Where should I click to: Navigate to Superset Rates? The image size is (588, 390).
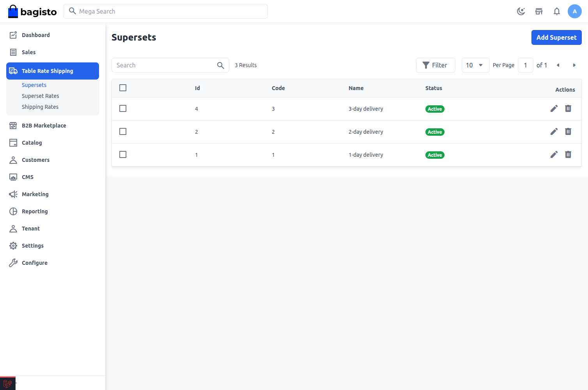coord(40,96)
